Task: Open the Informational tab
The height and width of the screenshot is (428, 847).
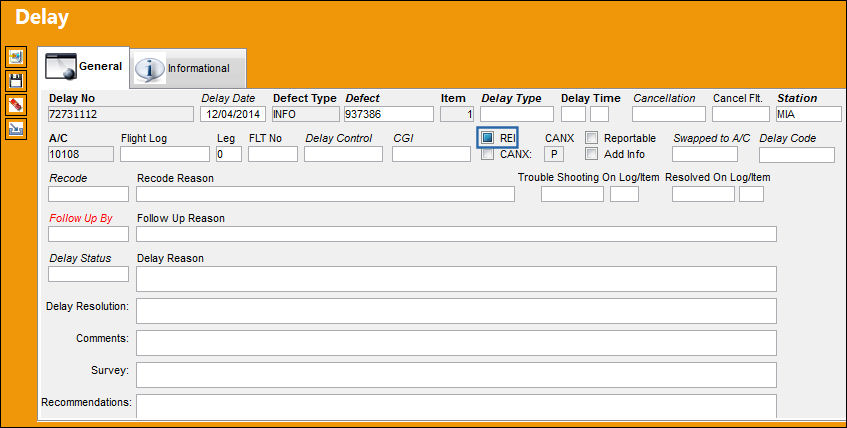Action: pyautogui.click(x=188, y=68)
